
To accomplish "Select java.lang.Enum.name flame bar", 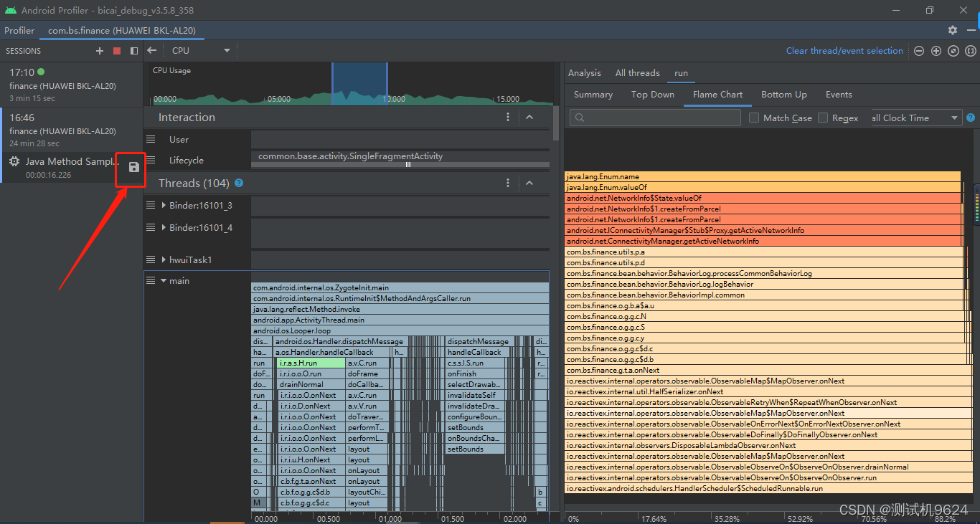I will pyautogui.click(x=763, y=176).
